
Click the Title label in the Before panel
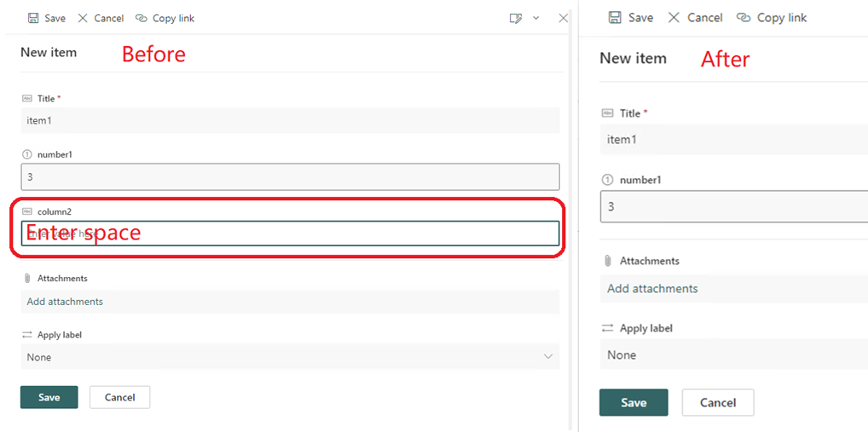coord(46,99)
